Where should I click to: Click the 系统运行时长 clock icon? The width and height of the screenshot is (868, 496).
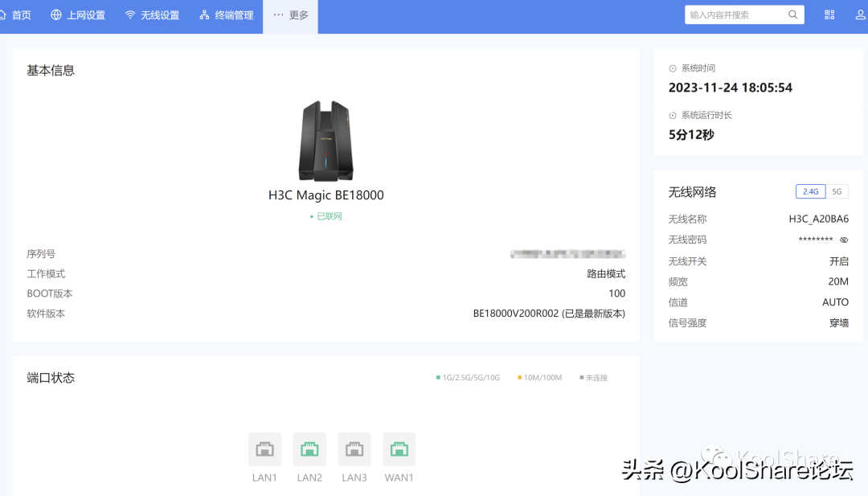tap(673, 116)
